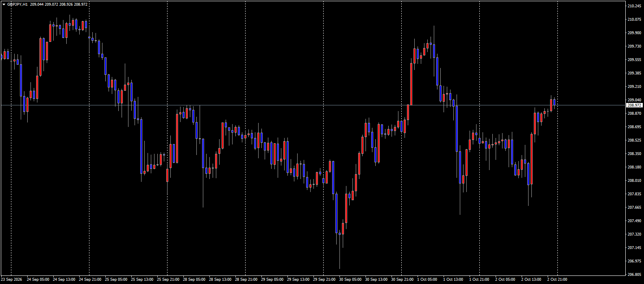Click the 2 Oct 13:00 time label
The image size is (644, 284).
[x=531, y=280]
